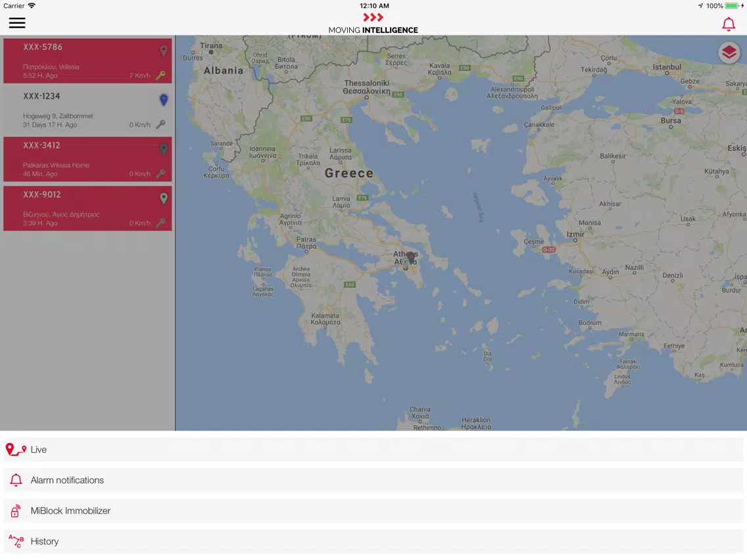
Task: Select vehicle XXX-5786
Action: 87,61
